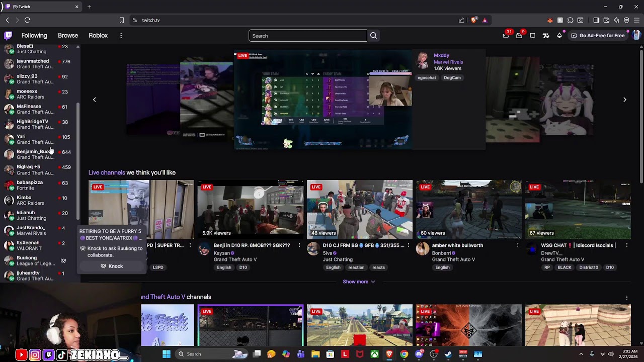Click the Knock button for Buukong
This screenshot has width=644, height=362.
coord(112,266)
